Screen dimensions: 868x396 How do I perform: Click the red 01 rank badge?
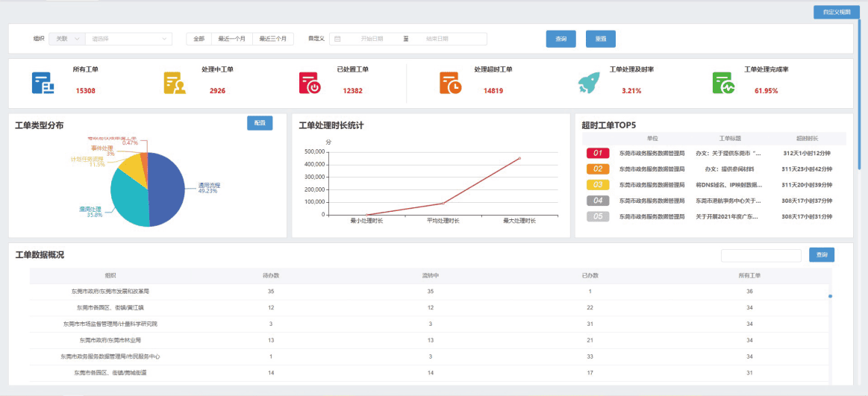tap(597, 153)
